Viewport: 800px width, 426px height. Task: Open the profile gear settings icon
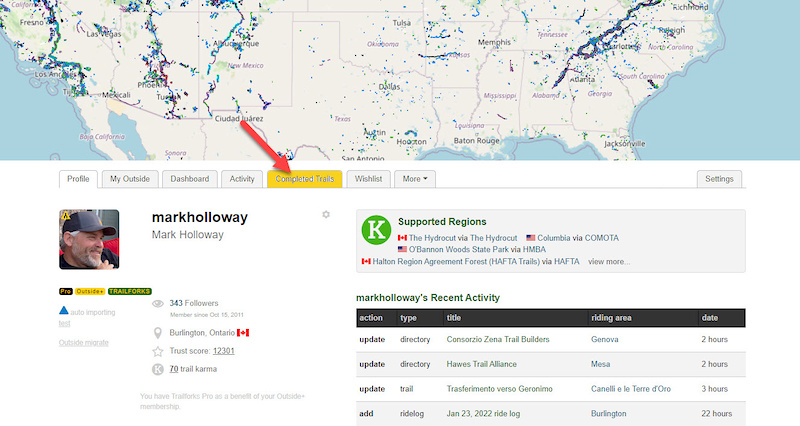coord(326,215)
